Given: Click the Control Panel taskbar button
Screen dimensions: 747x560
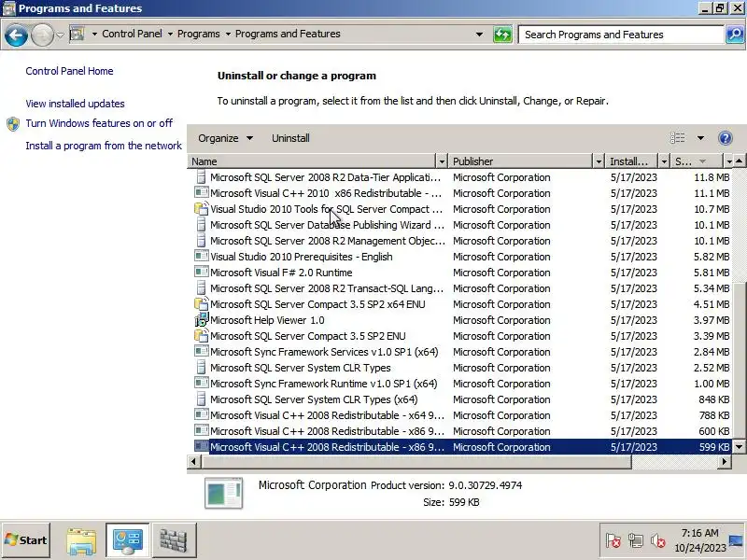Looking at the screenshot, I should click(x=127, y=540).
